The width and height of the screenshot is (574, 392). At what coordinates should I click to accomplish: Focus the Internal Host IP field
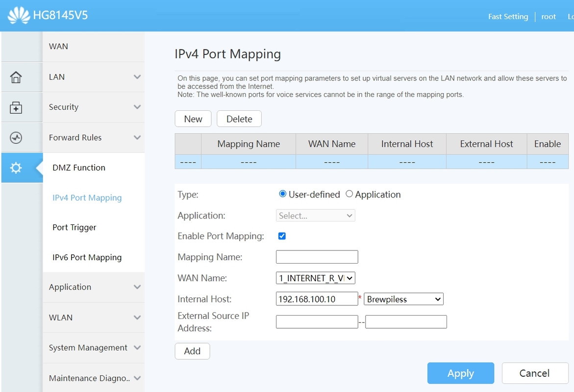[x=317, y=299]
